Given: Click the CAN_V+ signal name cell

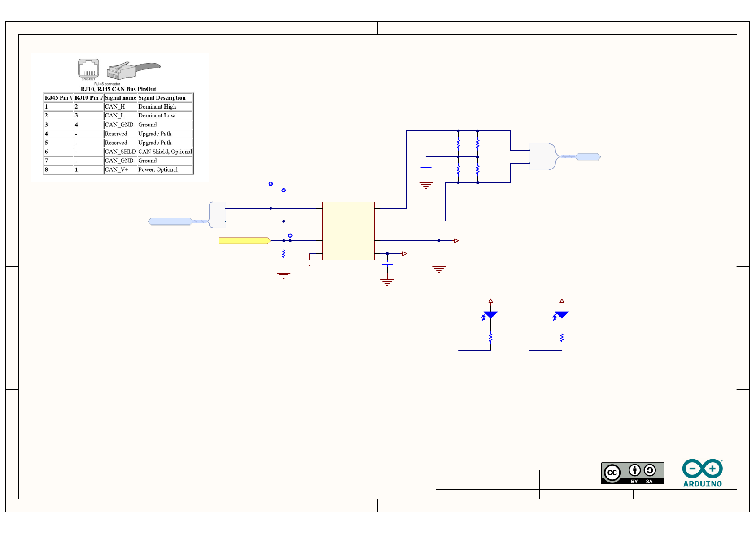Looking at the screenshot, I should [120, 169].
